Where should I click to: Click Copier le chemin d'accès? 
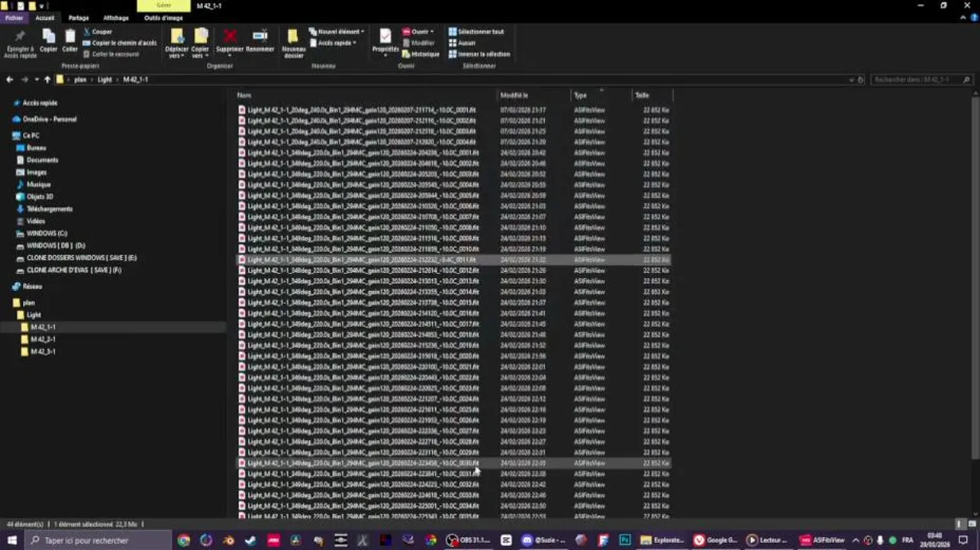point(120,43)
